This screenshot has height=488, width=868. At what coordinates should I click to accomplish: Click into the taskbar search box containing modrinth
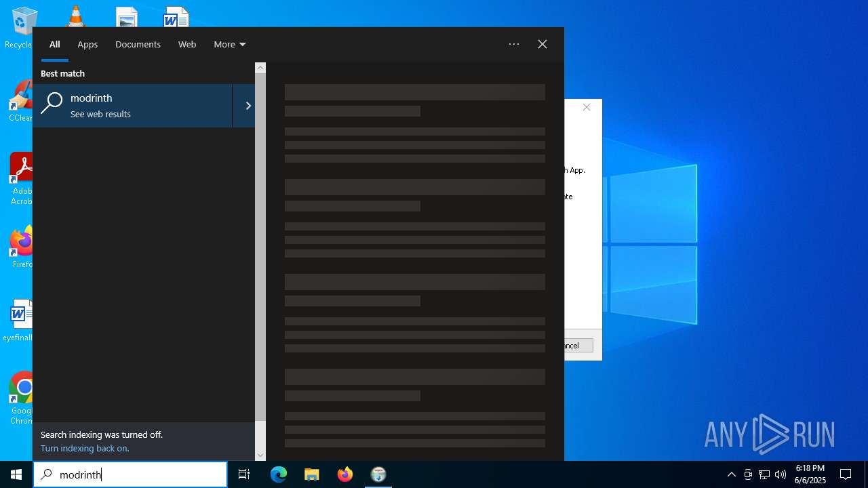130,474
